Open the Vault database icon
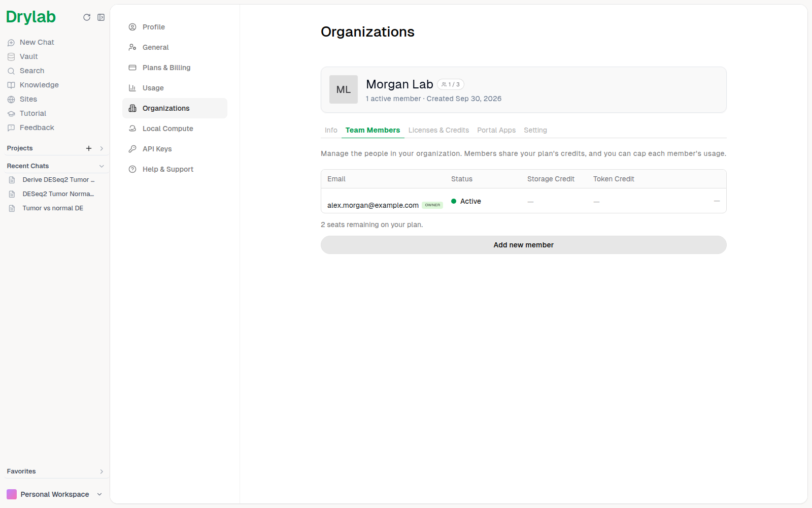 (11, 57)
